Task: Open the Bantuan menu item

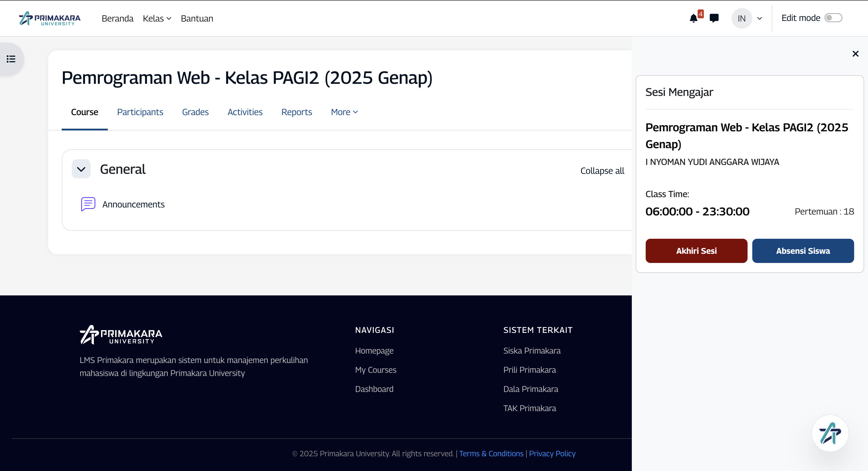Action: click(x=197, y=18)
